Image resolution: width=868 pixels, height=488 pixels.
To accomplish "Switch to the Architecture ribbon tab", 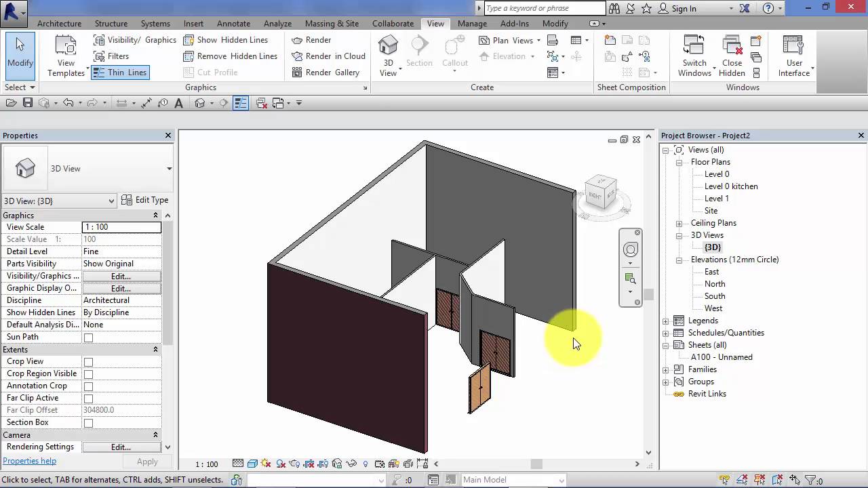I will [x=59, y=23].
